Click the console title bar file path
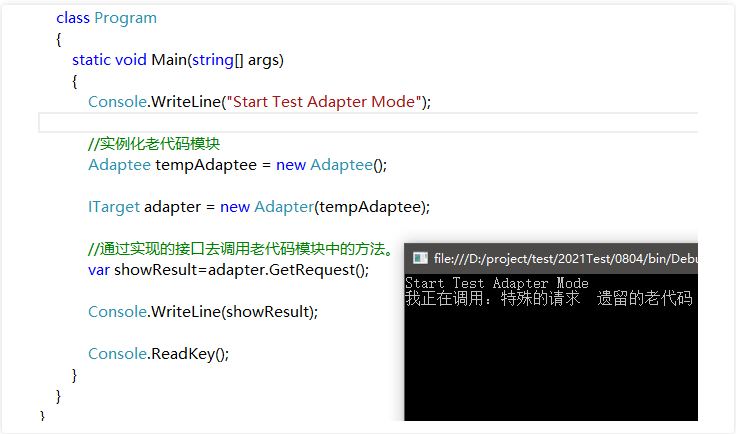 point(566,259)
